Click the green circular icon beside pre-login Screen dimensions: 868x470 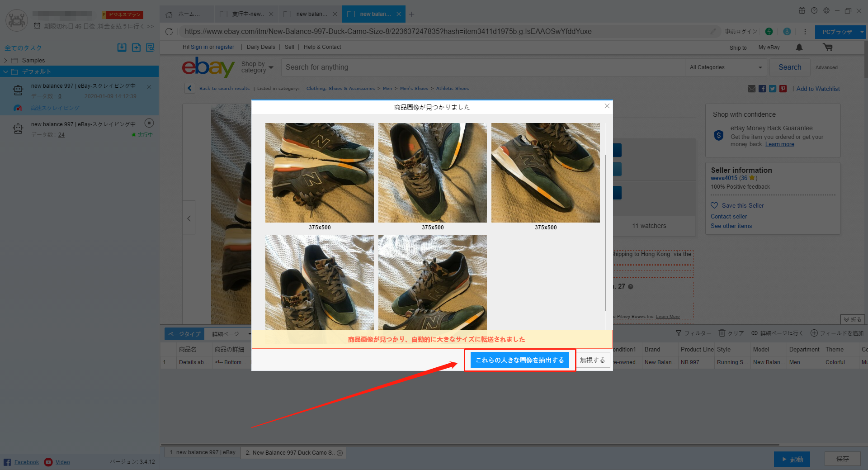pos(769,32)
